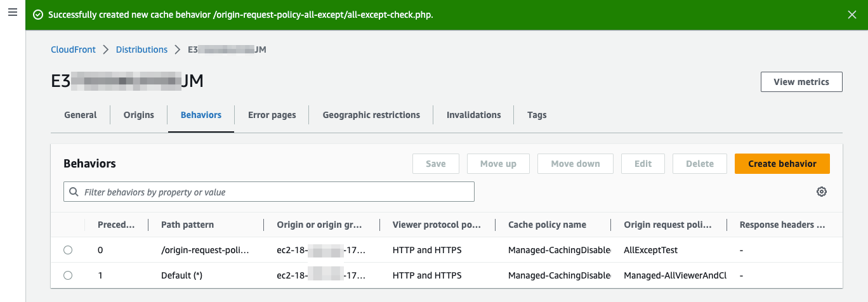The height and width of the screenshot is (302, 868).
Task: Switch to the Invalidations tab
Action: (474, 115)
